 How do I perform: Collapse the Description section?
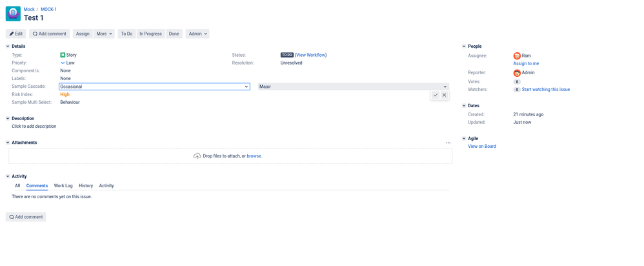pyautogui.click(x=8, y=118)
